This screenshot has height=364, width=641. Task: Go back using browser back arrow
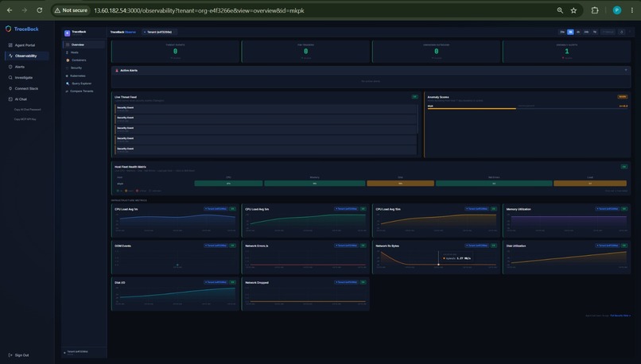(10, 10)
